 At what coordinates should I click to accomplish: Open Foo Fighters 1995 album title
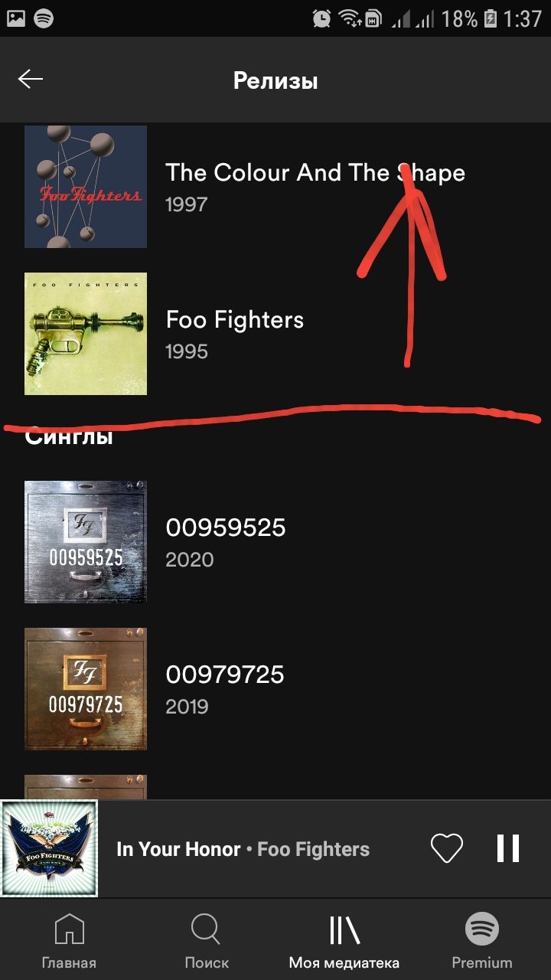coord(235,320)
